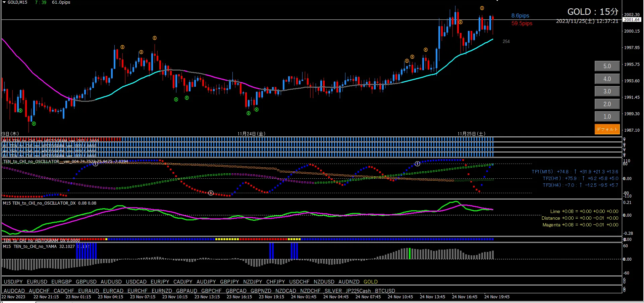
Task: Click the orange デフォルト button
Action: tap(607, 129)
